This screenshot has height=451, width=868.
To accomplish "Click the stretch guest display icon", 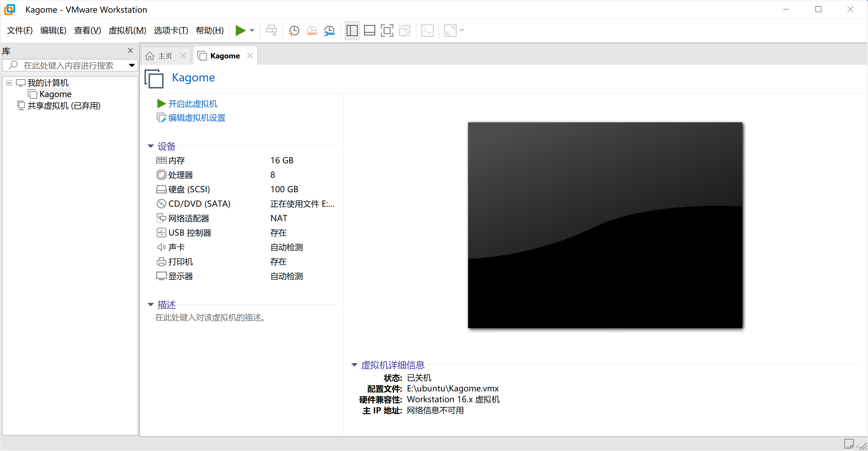I will (451, 31).
